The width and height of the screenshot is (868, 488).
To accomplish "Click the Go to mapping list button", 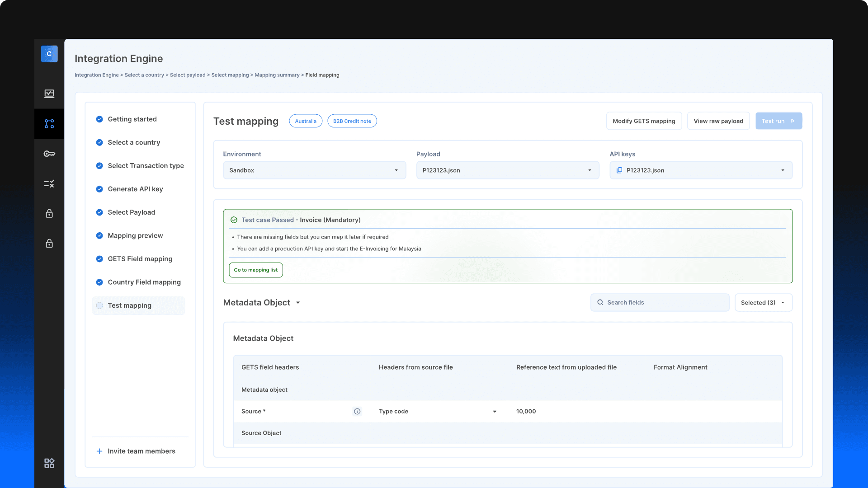I will [255, 270].
